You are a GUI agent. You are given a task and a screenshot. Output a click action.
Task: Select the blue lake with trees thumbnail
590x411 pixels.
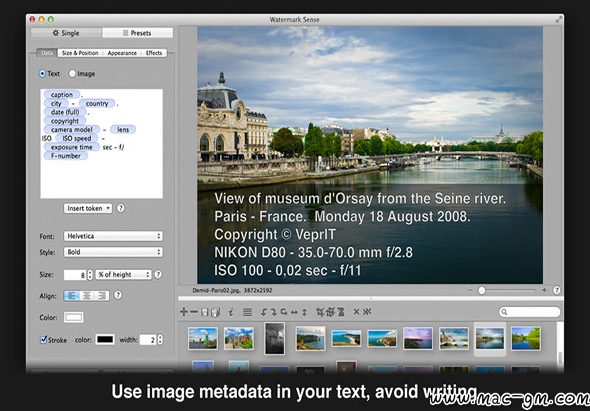coord(525,338)
